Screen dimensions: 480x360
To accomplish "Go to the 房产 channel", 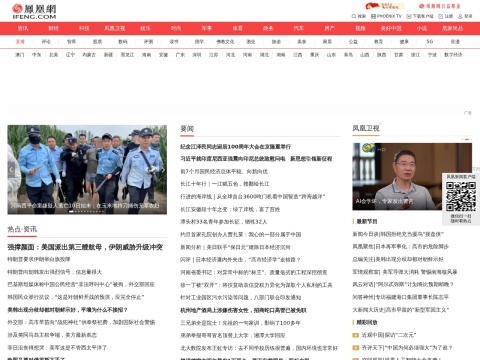I will click(329, 28).
